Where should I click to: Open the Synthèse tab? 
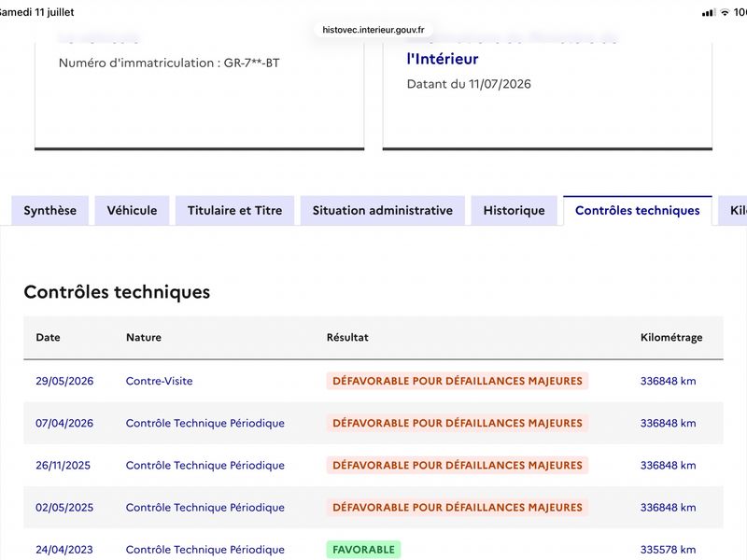[50, 211]
